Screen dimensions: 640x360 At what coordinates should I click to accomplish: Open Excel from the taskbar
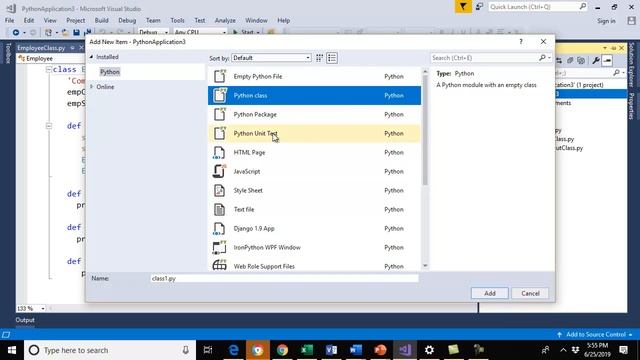pos(307,350)
